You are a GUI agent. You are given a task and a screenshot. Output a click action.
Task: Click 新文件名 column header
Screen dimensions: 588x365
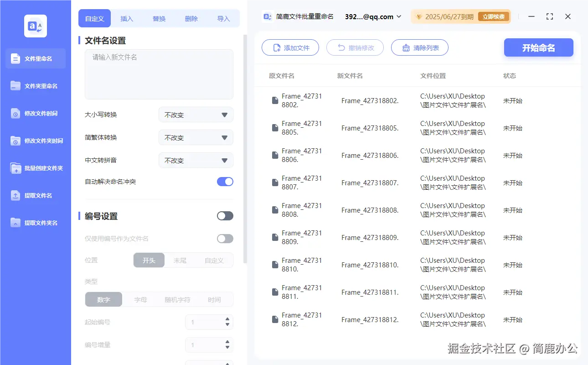pyautogui.click(x=350, y=76)
